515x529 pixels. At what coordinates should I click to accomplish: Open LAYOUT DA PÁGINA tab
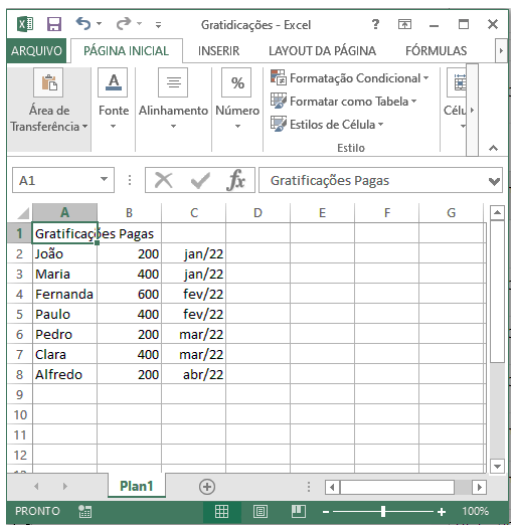tap(322, 51)
